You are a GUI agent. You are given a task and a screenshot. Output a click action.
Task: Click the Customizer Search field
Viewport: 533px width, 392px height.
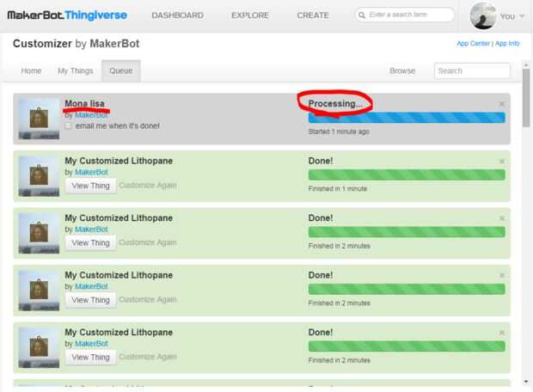(472, 70)
